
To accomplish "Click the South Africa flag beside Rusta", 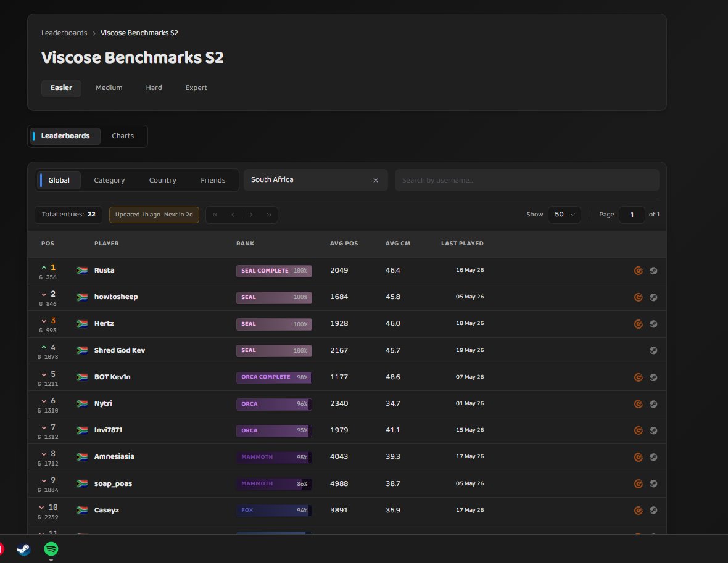I will 82,271.
